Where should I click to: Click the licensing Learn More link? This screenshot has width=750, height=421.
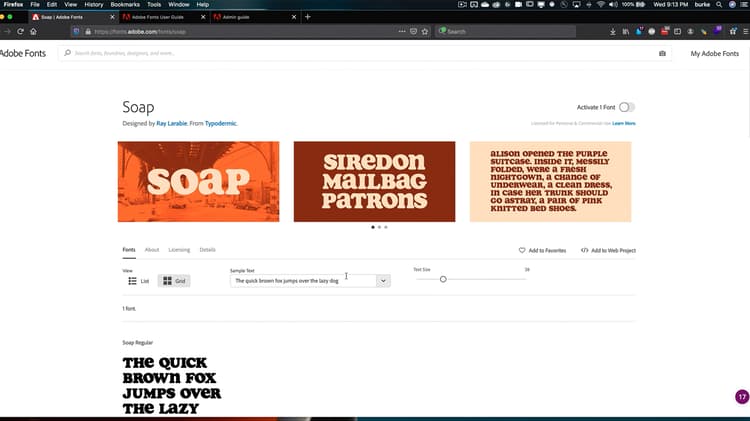click(x=624, y=123)
